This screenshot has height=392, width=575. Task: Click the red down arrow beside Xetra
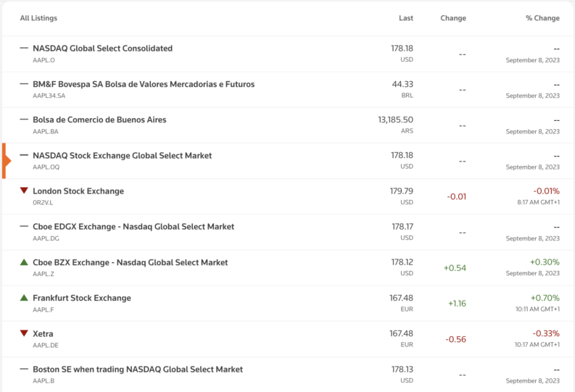coord(24,333)
